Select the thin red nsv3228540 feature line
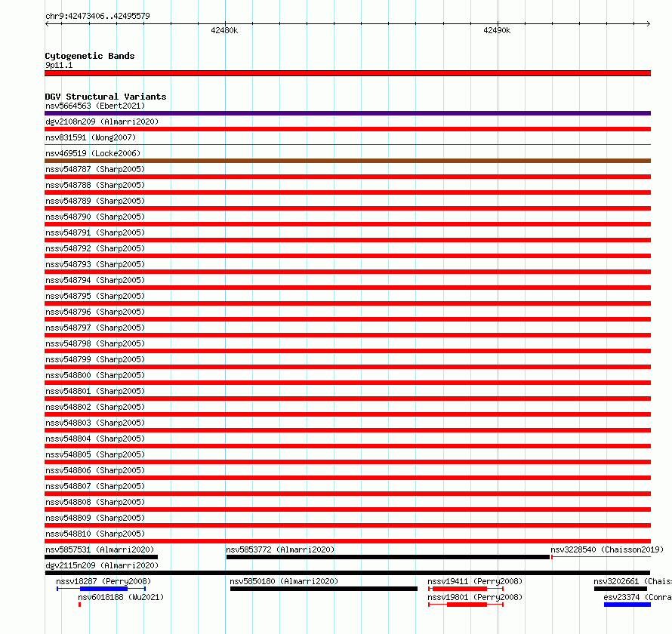The width and height of the screenshot is (672, 634). [x=601, y=557]
